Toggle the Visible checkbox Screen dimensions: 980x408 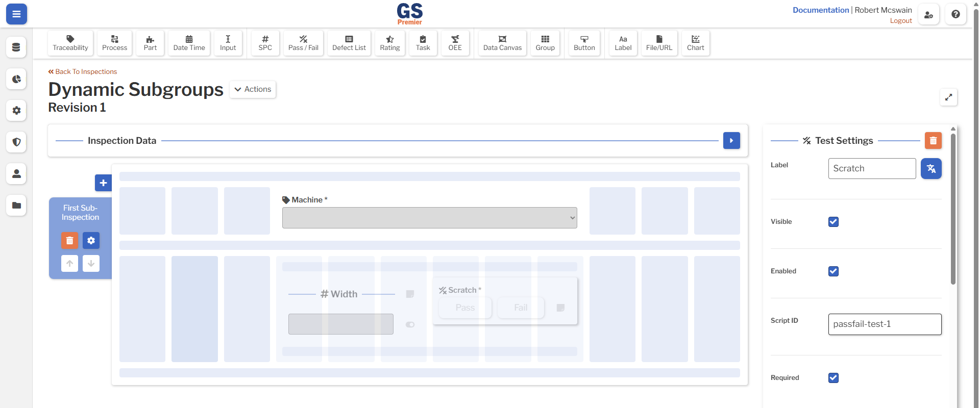coord(834,222)
